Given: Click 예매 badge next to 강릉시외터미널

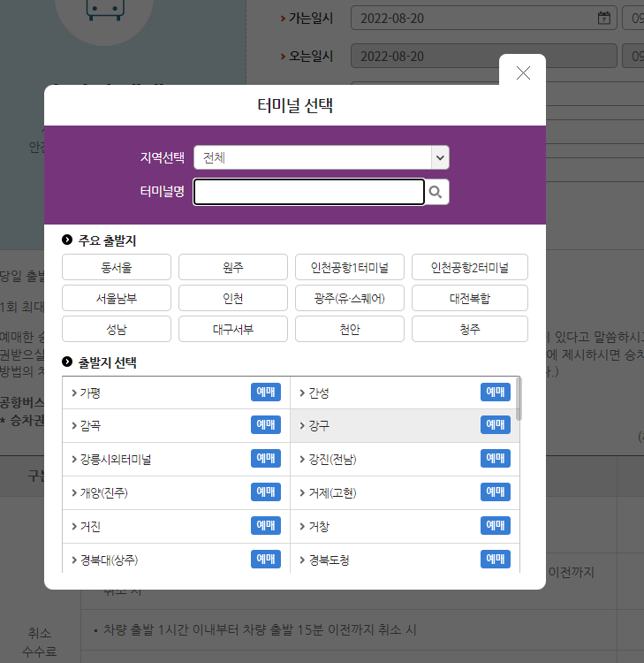Looking at the screenshot, I should pos(266,458).
